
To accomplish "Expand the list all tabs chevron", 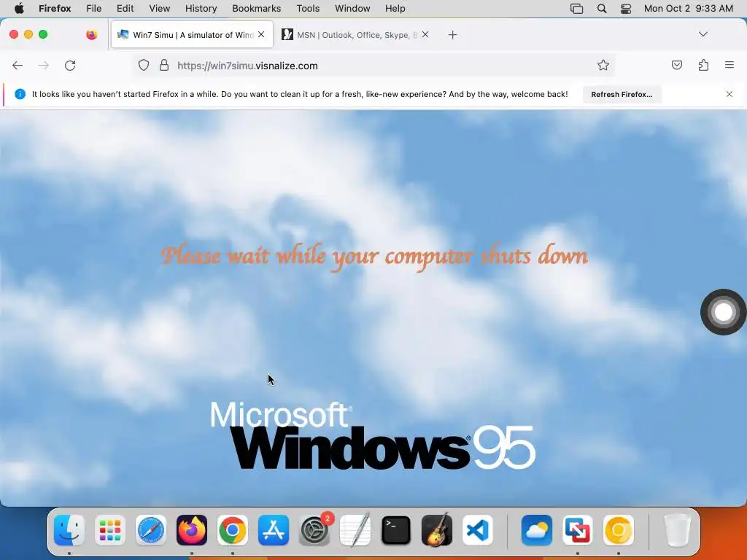I will point(703,34).
